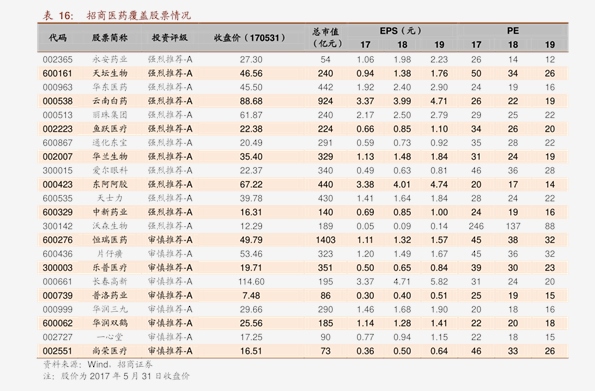Click stock code 600276 in table
This screenshot has width=595, height=391.
point(57,240)
